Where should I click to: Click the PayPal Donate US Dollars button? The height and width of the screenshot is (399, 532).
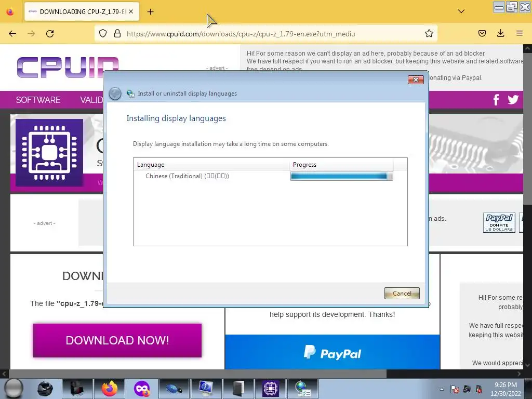[x=499, y=222]
